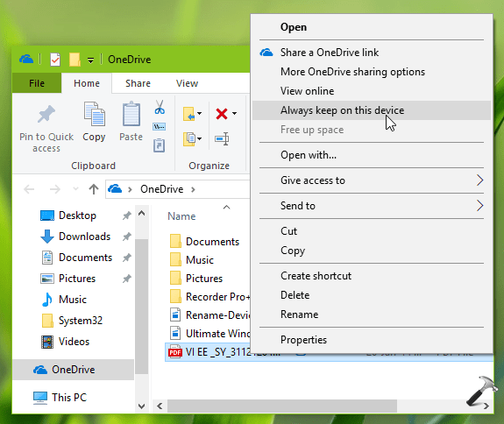This screenshot has height=424, width=504.
Task: Click the Copy ribbon button
Action: (x=94, y=122)
